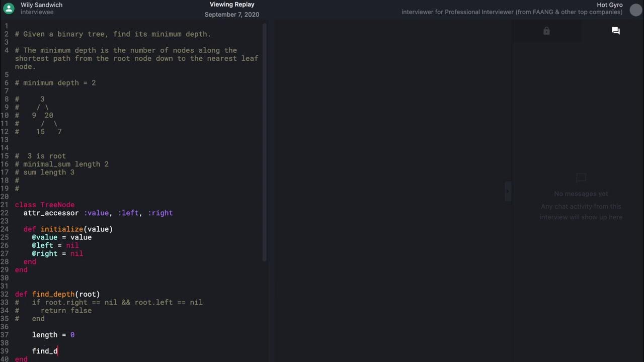644x362 pixels.
Task: Click line number 21 in the gutter
Action: point(5,205)
